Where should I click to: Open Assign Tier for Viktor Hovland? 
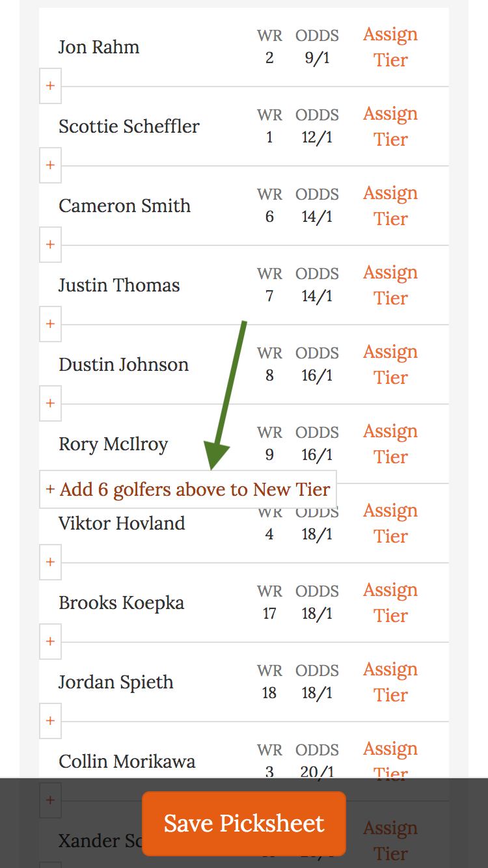(390, 523)
